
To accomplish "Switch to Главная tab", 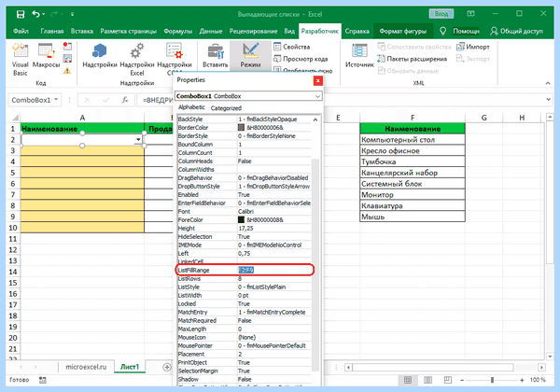I will point(51,32).
